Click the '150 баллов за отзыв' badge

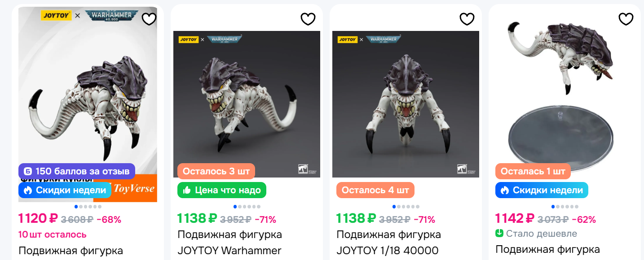pyautogui.click(x=77, y=171)
